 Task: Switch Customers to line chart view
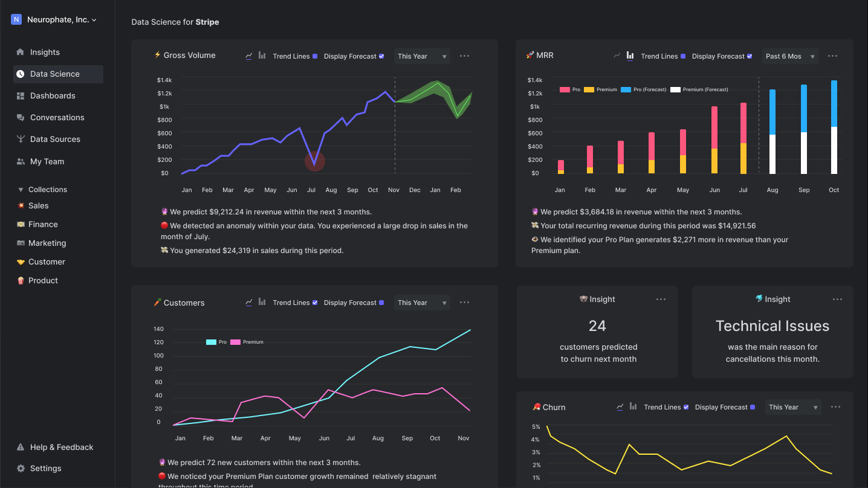tap(249, 302)
